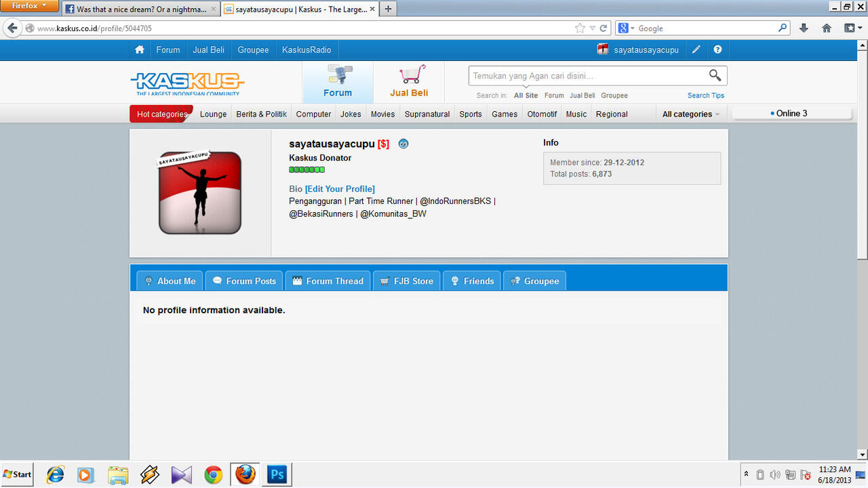Screen dimensions: 868x488
Task: Click the Search Tips link
Action: (706, 96)
